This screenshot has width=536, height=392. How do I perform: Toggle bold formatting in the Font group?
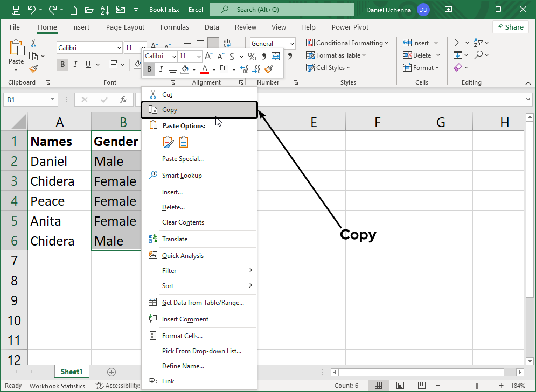coord(62,64)
